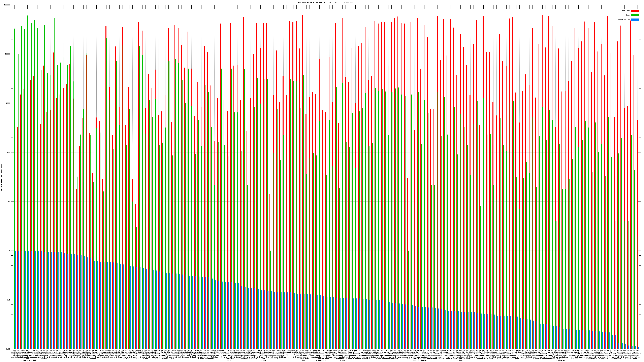Click the 0.01 y-axis tick label
This screenshot has height=362, width=644.
pyautogui.click(x=8, y=349)
